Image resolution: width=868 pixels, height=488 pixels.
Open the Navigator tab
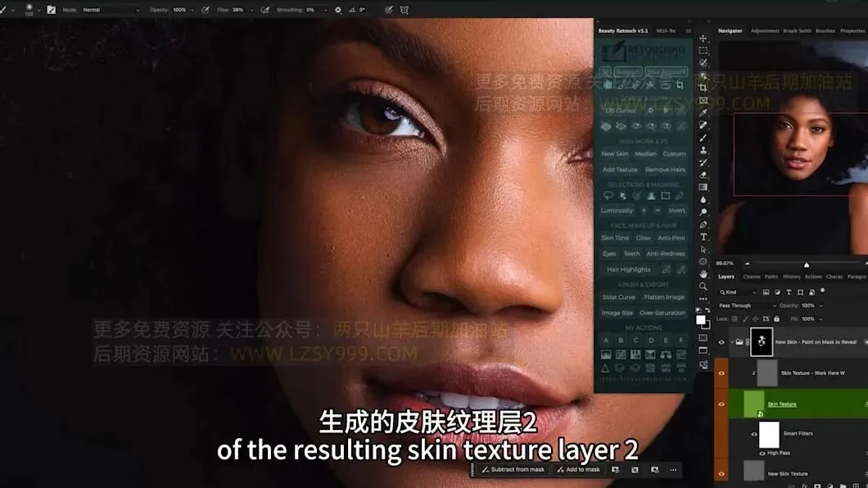coord(730,31)
